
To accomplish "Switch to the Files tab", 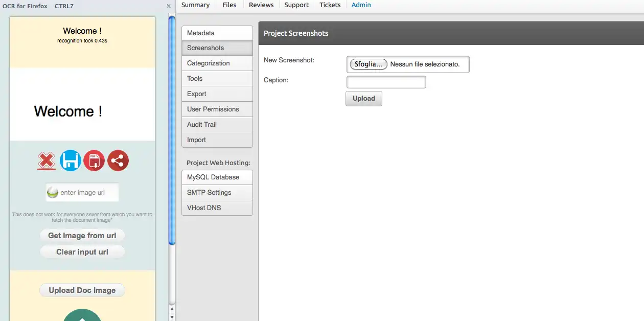I will coord(229,5).
